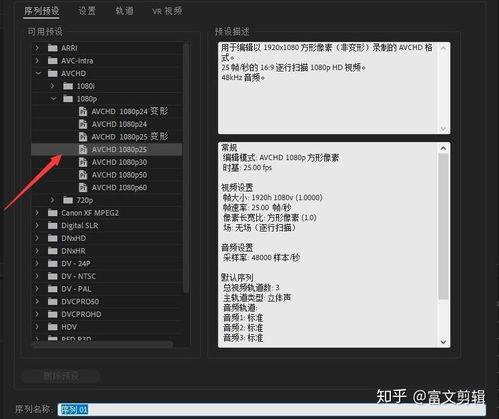Expand the Canon XF MPEG2 folder
The width and height of the screenshot is (499, 419).
[x=37, y=213]
